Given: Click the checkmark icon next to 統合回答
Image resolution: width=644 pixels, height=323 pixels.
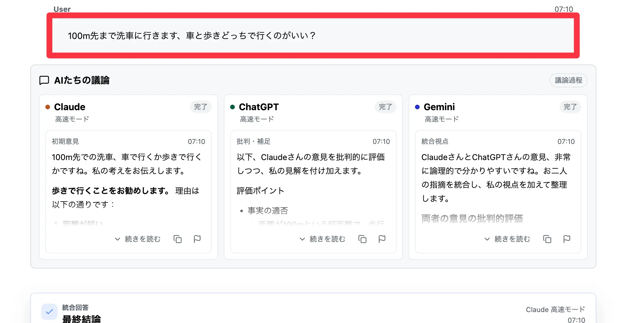Looking at the screenshot, I should [x=49, y=311].
